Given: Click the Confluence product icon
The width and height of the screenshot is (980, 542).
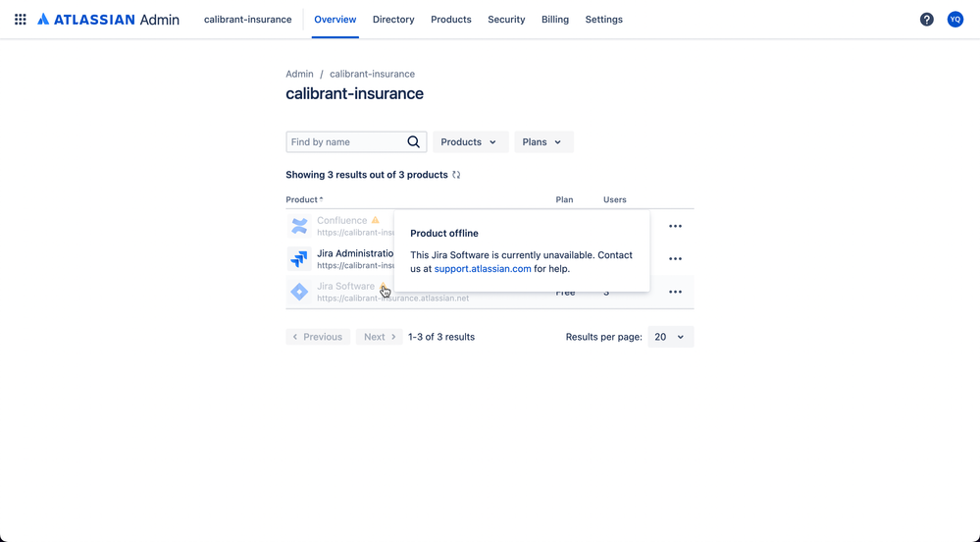Looking at the screenshot, I should (x=299, y=226).
